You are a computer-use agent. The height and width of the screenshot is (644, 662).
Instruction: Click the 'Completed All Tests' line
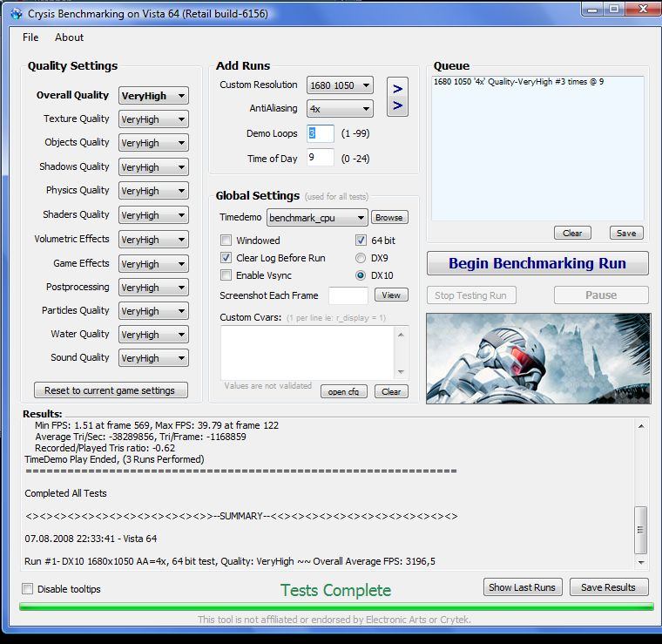pos(66,493)
